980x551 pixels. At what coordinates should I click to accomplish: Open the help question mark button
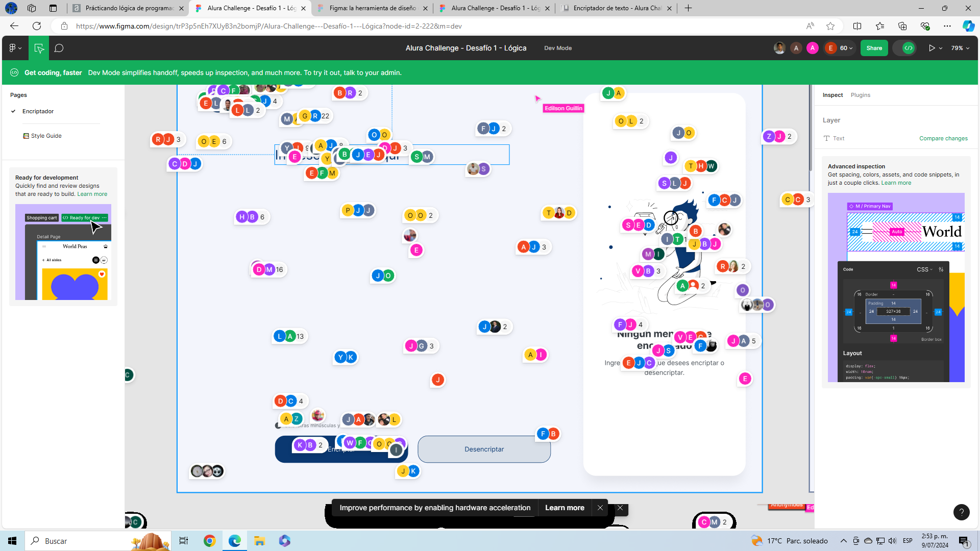(x=961, y=512)
